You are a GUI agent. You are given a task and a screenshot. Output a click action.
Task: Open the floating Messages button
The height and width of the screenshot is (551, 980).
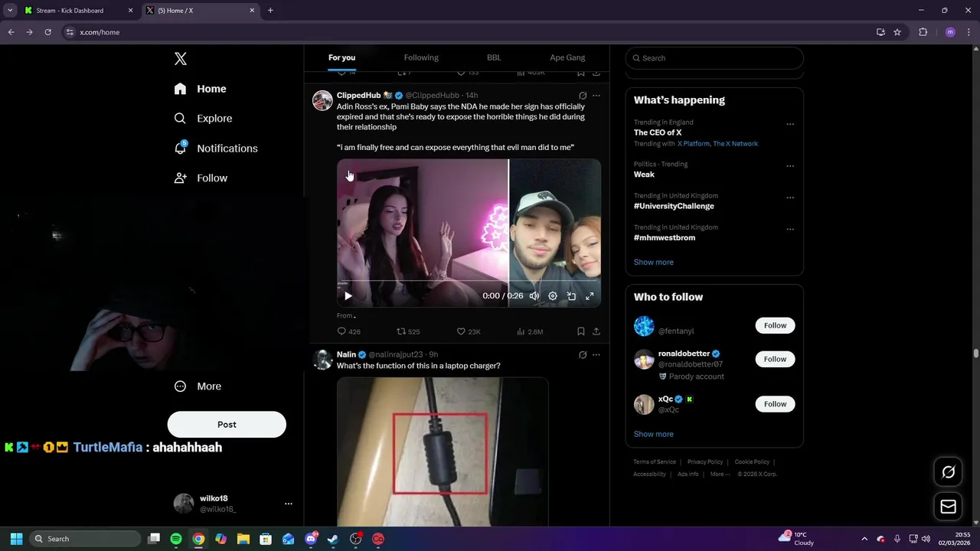[x=948, y=507]
